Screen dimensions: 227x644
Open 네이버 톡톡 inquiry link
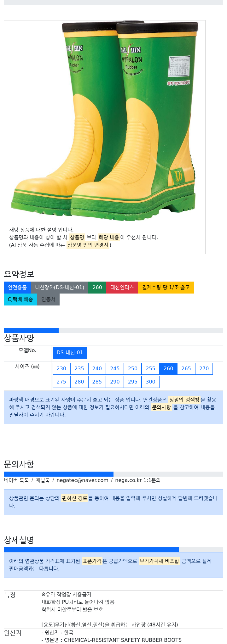click(x=16, y=480)
